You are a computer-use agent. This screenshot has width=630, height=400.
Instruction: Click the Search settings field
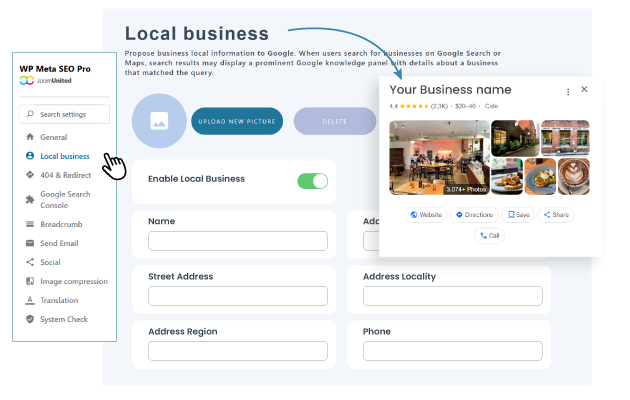pos(65,114)
